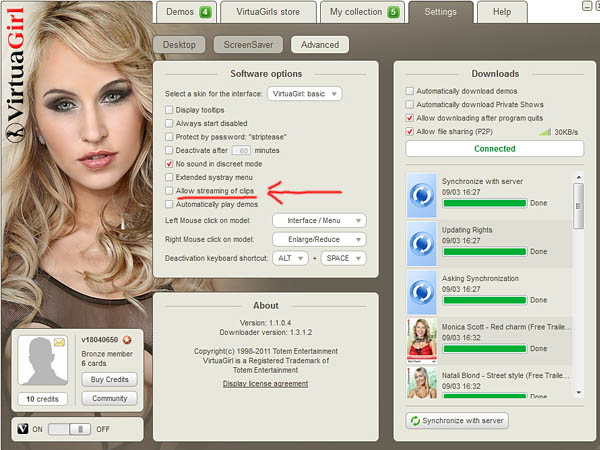
Task: Click the badge icon next to username
Action: coord(127,340)
